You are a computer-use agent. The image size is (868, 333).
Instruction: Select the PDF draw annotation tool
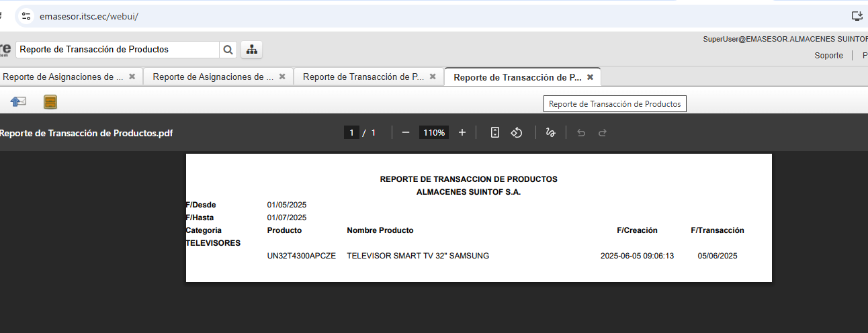[x=550, y=133]
